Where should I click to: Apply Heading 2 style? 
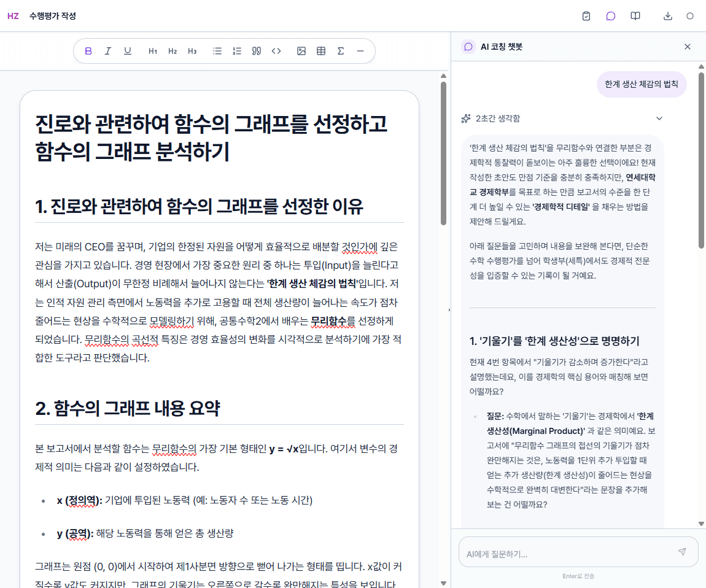point(173,51)
